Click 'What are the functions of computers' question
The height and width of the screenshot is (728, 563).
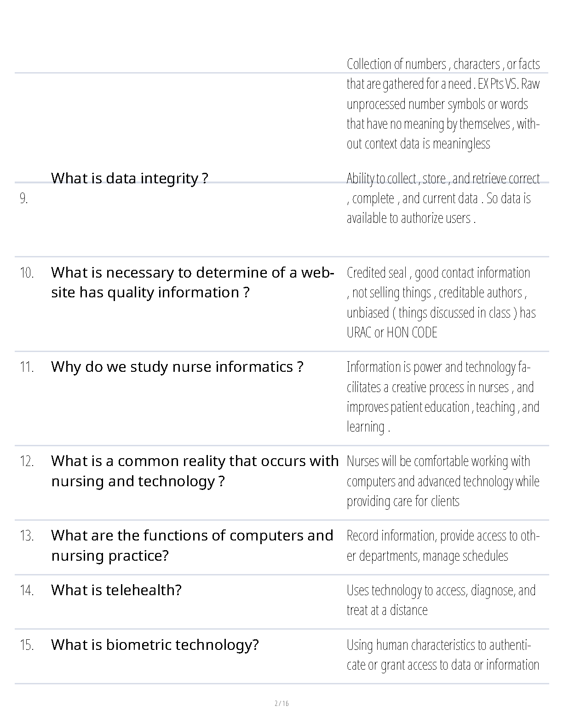click(x=192, y=546)
